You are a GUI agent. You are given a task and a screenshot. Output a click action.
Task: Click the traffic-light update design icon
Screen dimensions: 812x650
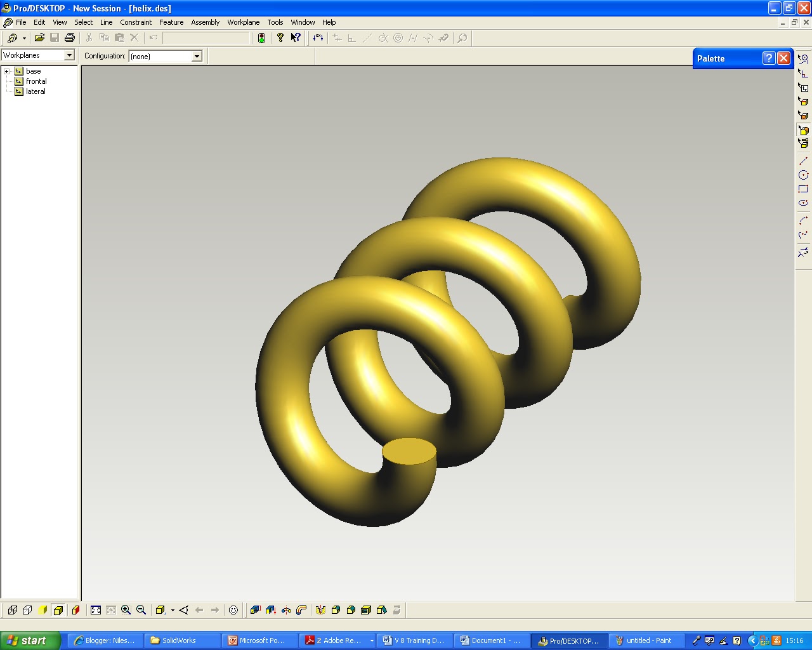pyautogui.click(x=262, y=38)
